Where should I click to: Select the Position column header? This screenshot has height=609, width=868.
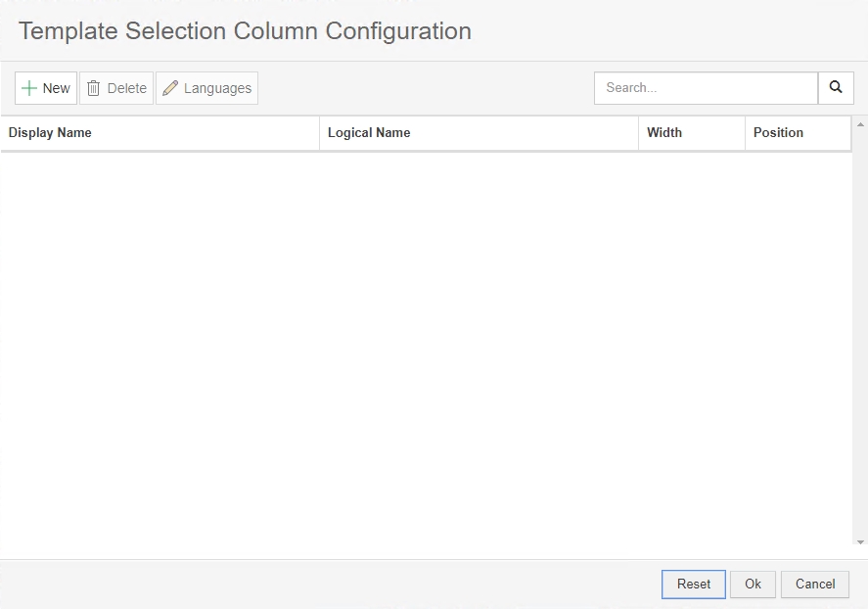click(778, 133)
